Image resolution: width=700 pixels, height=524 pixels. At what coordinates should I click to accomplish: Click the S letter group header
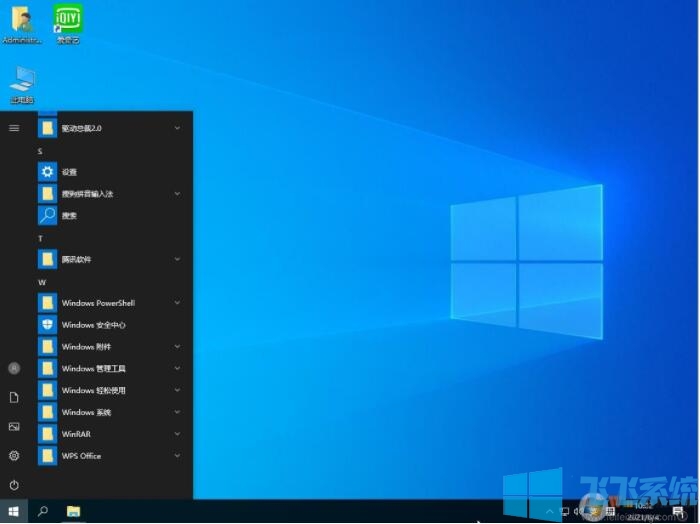[x=40, y=152]
